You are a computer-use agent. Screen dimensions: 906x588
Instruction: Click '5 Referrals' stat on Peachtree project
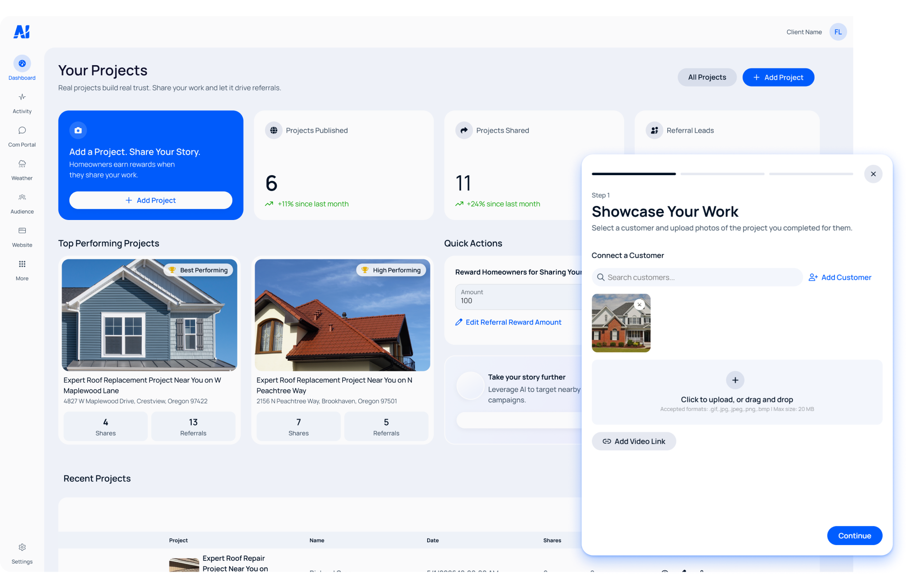click(386, 426)
